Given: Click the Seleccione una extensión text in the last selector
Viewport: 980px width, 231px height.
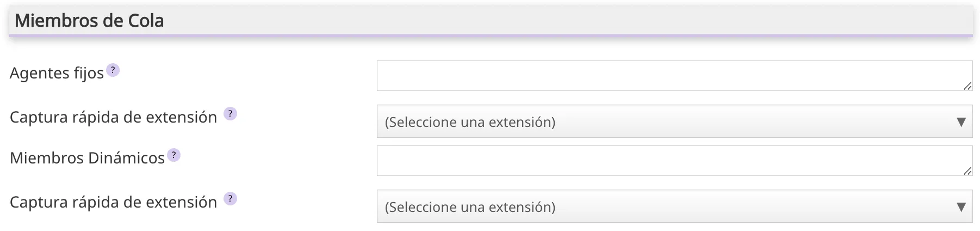Looking at the screenshot, I should tap(470, 207).
